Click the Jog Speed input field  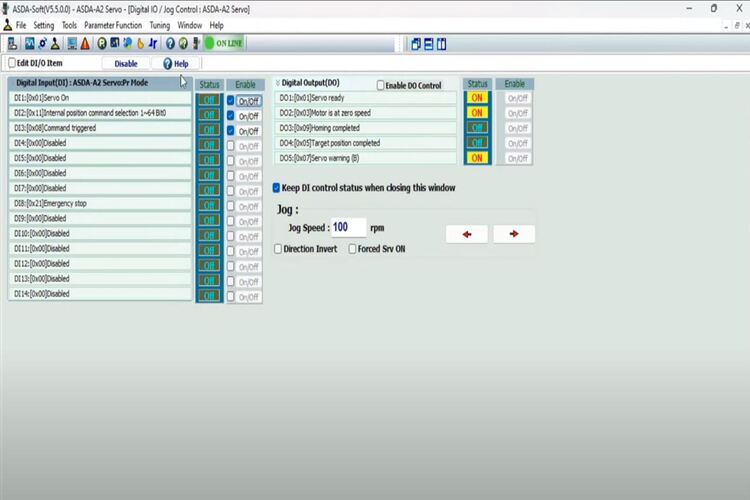coord(348,228)
